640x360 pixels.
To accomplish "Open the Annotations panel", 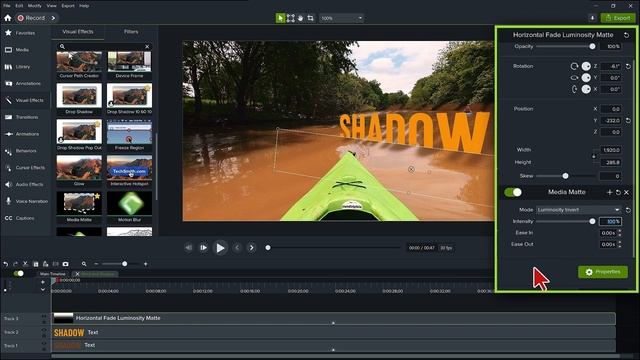I will click(23, 83).
